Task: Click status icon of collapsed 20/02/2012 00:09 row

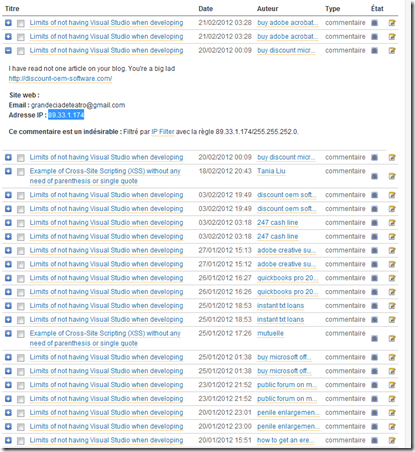Action: click(375, 157)
